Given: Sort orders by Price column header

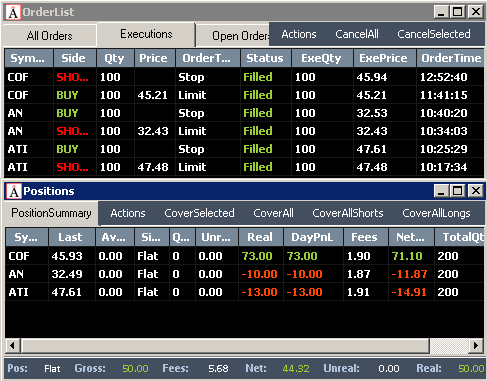Looking at the screenshot, I should coord(155,58).
